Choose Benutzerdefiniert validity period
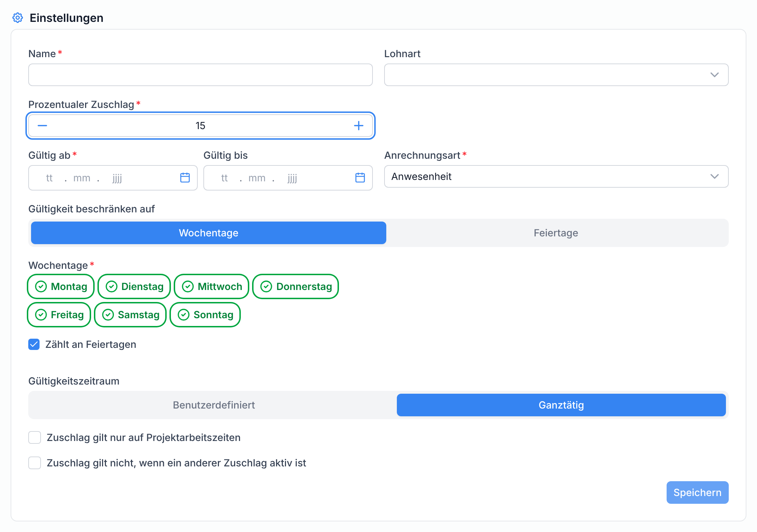The width and height of the screenshot is (757, 532). click(214, 405)
